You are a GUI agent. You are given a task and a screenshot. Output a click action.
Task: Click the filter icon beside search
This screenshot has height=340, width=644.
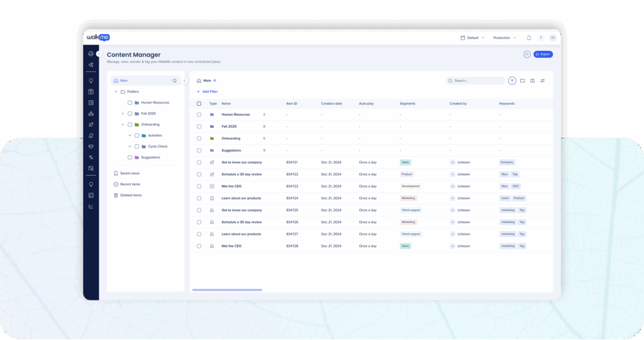click(x=513, y=81)
